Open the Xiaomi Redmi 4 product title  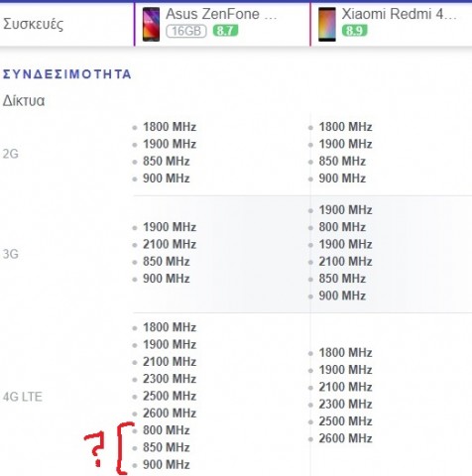point(399,14)
